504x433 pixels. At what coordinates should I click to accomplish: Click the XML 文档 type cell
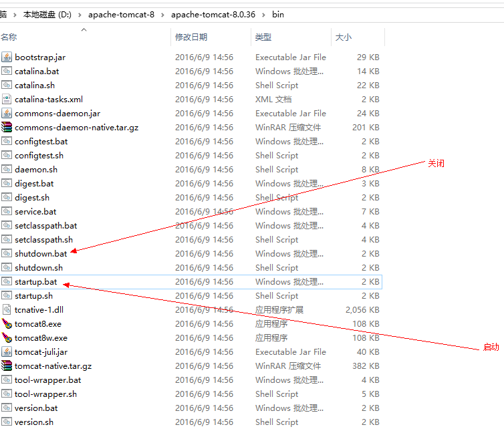(x=273, y=100)
